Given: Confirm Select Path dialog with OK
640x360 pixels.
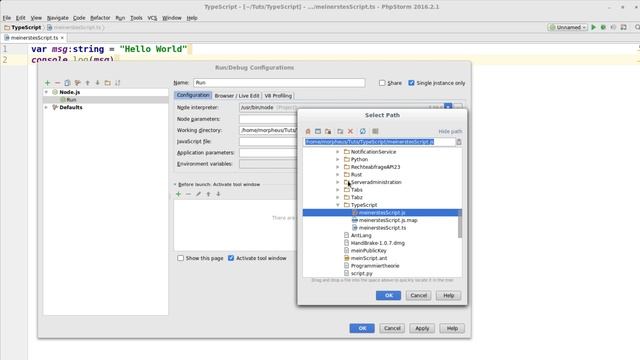Looking at the screenshot, I should 388,296.
